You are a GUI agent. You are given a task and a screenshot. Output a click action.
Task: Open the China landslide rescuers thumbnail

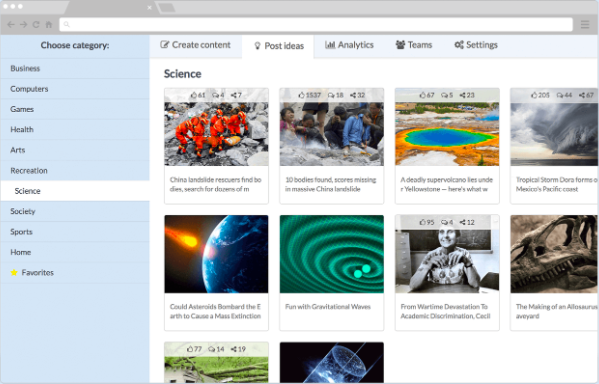point(216,127)
